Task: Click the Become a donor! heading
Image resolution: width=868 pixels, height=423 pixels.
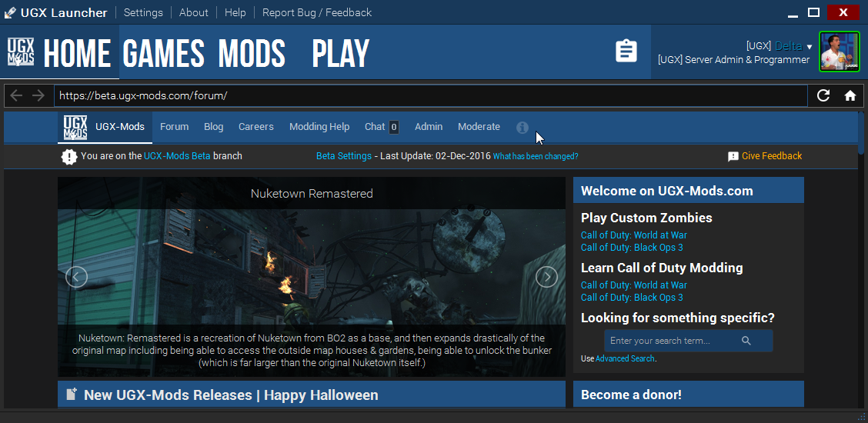Action: click(x=631, y=395)
